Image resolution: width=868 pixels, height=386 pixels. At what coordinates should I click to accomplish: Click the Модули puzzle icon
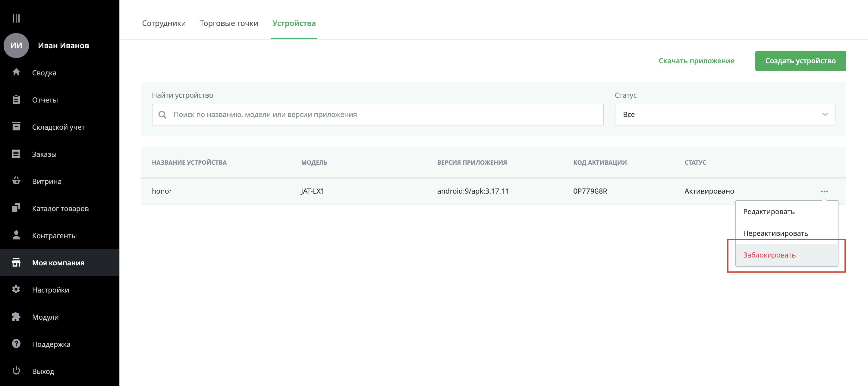(x=16, y=317)
